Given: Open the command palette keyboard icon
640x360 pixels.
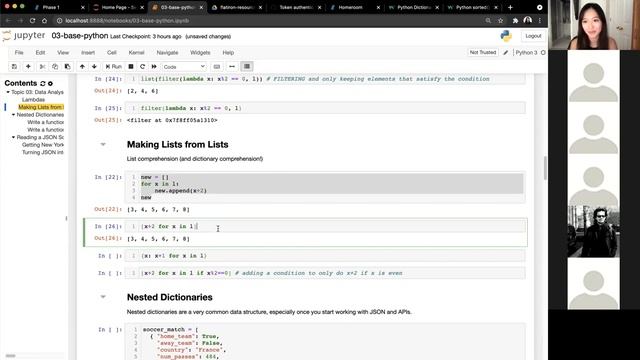Looking at the screenshot, I should pos(217,67).
